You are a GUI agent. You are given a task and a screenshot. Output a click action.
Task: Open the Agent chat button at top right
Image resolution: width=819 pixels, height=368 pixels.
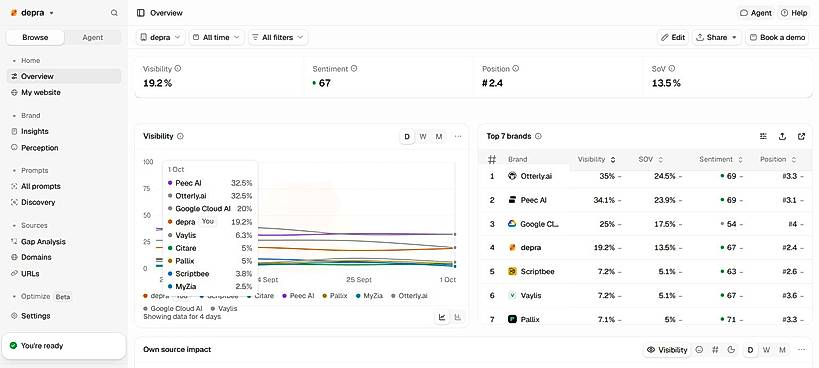point(756,13)
